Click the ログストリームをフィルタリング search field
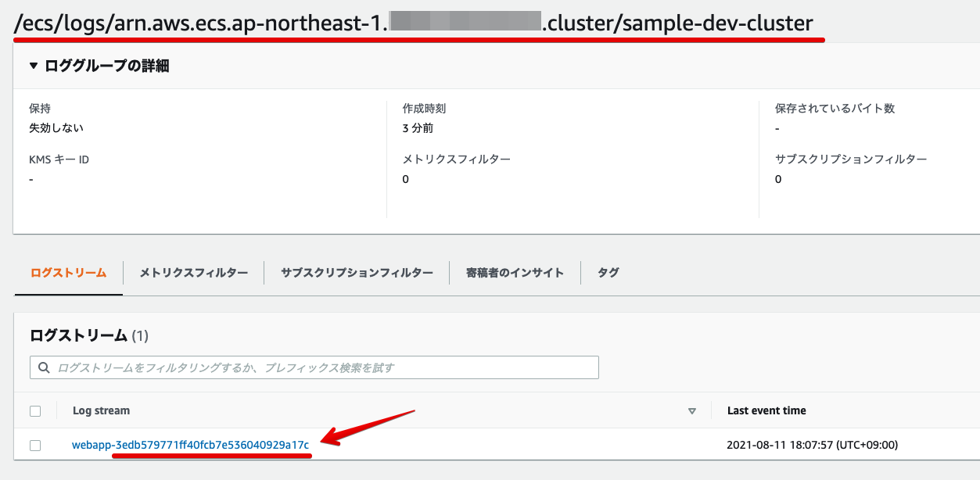Image resolution: width=980 pixels, height=480 pixels. pyautogui.click(x=313, y=367)
